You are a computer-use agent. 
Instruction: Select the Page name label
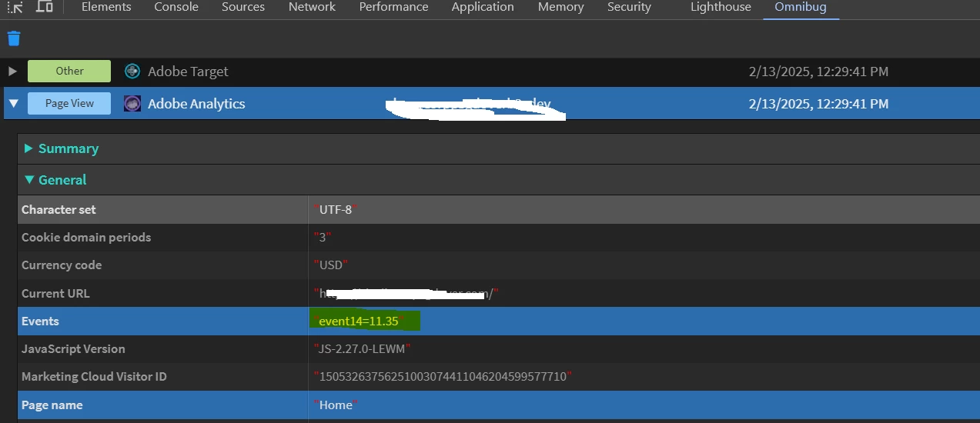tap(52, 405)
